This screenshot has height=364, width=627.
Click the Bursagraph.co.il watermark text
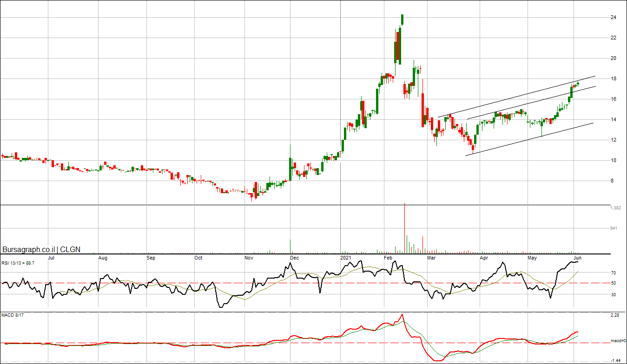(30, 249)
